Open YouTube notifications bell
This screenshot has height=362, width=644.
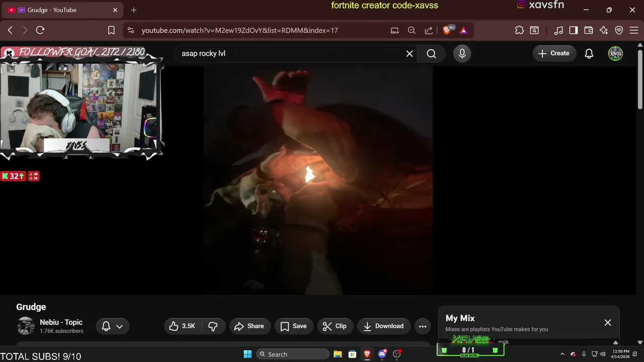589,53
